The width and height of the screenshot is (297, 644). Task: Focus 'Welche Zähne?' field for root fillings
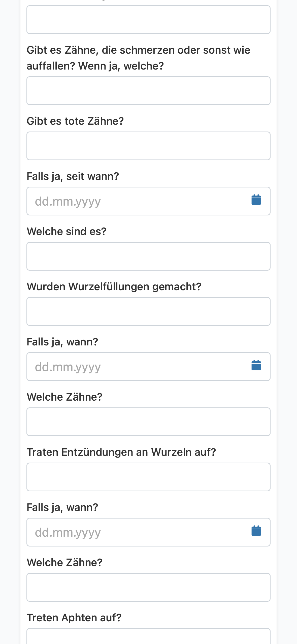[148, 422]
